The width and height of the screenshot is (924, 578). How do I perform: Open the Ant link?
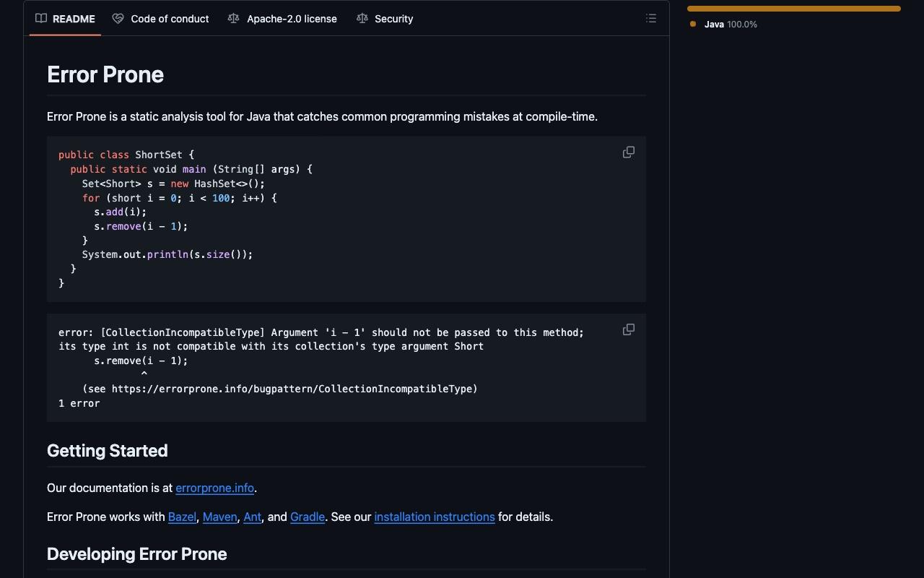(x=253, y=517)
